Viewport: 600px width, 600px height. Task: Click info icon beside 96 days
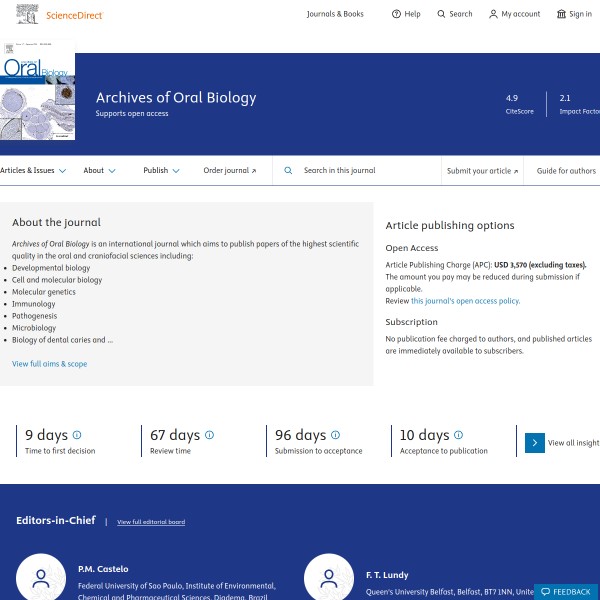(x=335, y=435)
